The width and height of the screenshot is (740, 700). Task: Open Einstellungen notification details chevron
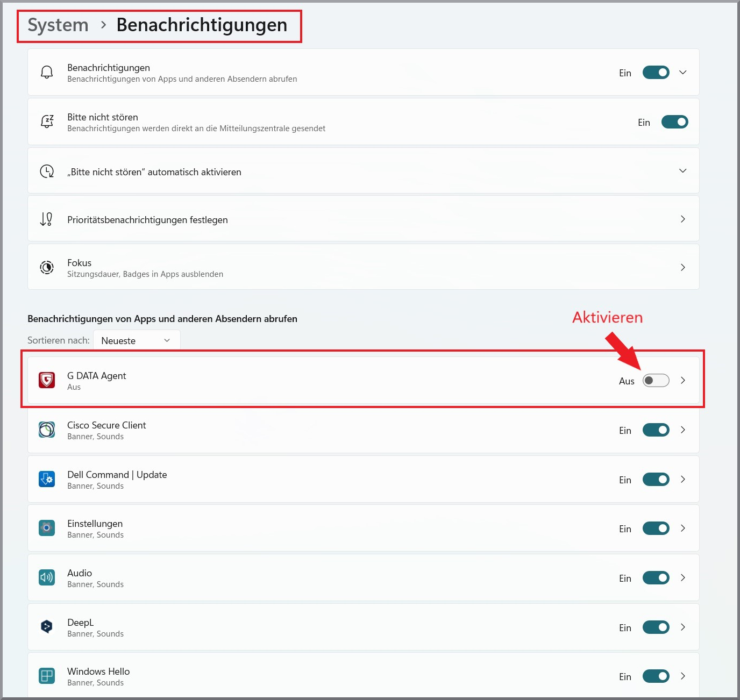tap(683, 528)
